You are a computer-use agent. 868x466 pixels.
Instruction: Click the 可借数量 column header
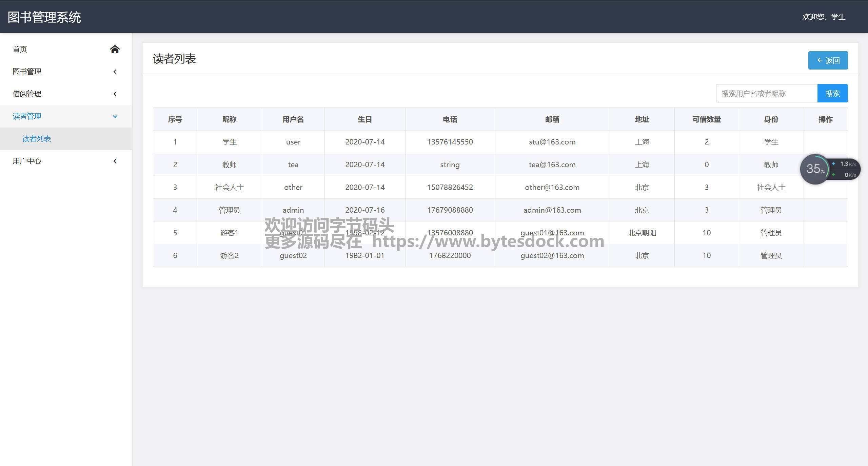[x=706, y=119]
